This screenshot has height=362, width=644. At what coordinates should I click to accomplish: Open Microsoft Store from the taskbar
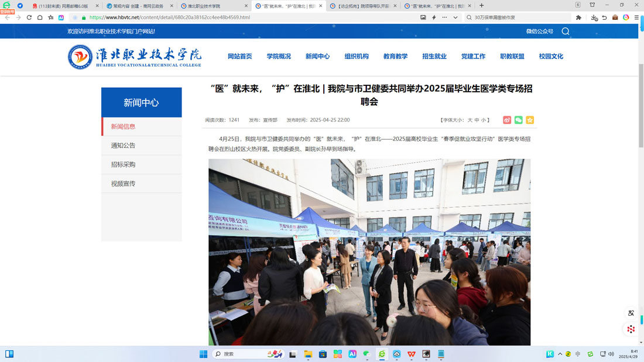click(323, 354)
